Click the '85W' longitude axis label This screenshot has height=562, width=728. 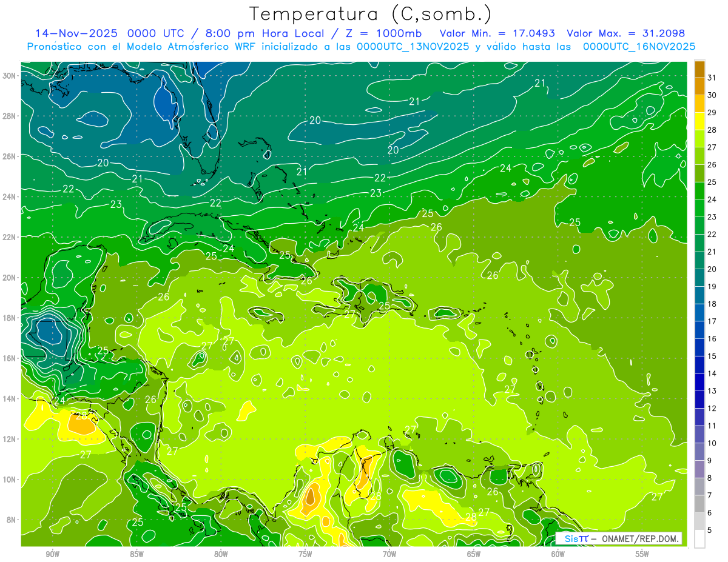coord(136,554)
